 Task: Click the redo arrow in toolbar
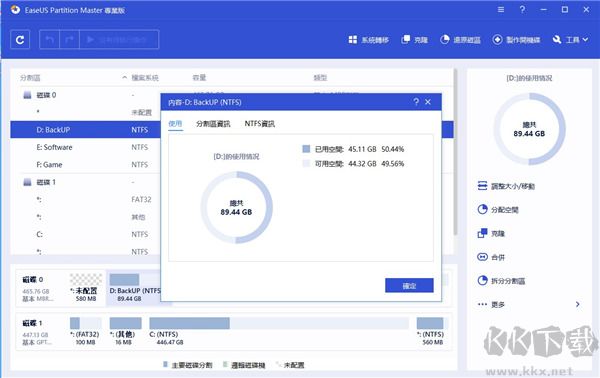(69, 39)
